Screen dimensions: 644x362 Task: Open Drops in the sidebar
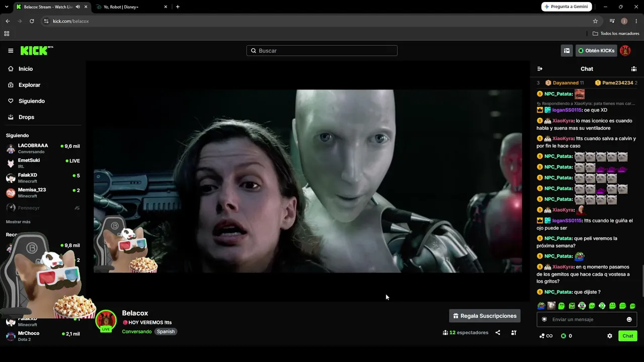[x=26, y=117]
